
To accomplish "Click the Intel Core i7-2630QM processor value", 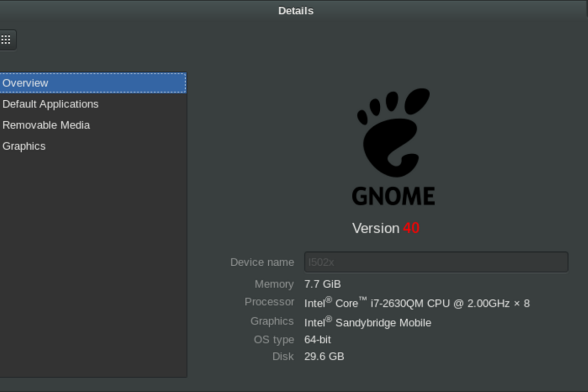I will 416,303.
